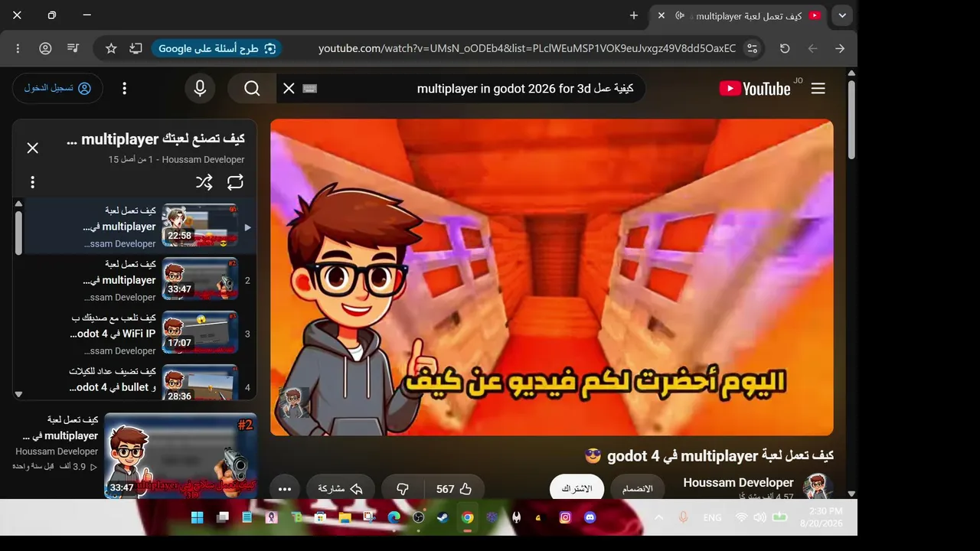The image size is (980, 551).
Task: Click the tab's audio playing indicator
Action: (679, 15)
